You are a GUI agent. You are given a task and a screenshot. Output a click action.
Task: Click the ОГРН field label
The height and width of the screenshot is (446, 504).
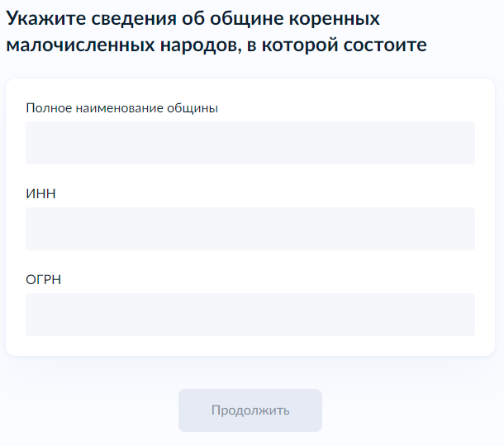pos(44,279)
